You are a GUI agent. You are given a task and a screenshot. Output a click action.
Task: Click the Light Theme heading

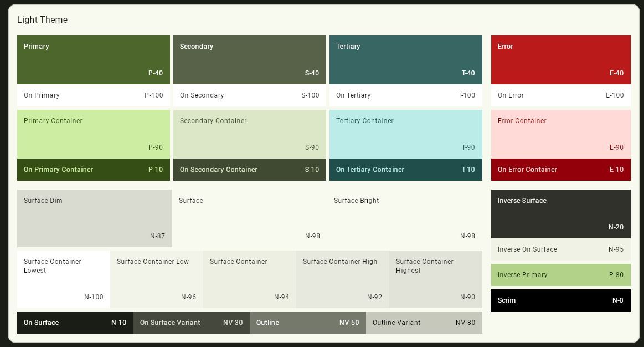pos(42,20)
